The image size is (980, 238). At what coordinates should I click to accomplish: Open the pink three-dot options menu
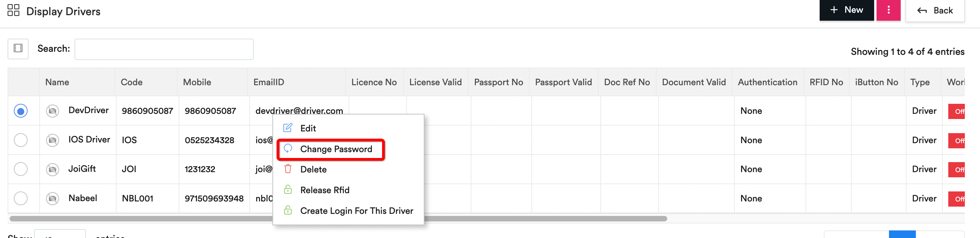click(888, 10)
